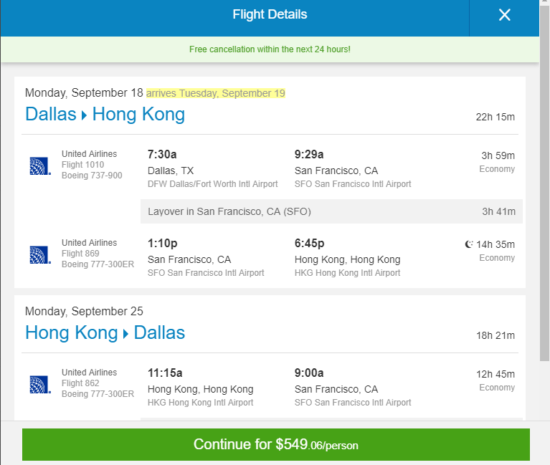Click the highlighted arrives Tuesday, September 19 note

(x=215, y=93)
